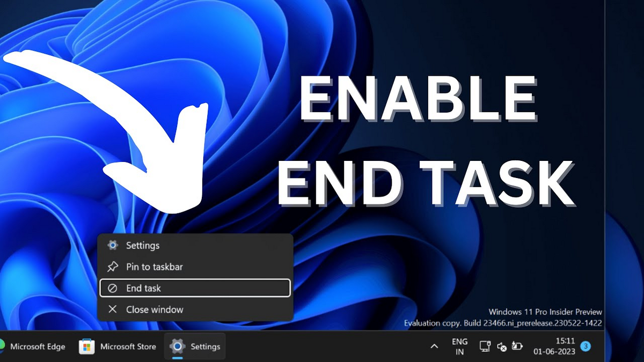Click the pin icon next to Pin to taskbar
This screenshot has width=644, height=362.
click(x=112, y=267)
